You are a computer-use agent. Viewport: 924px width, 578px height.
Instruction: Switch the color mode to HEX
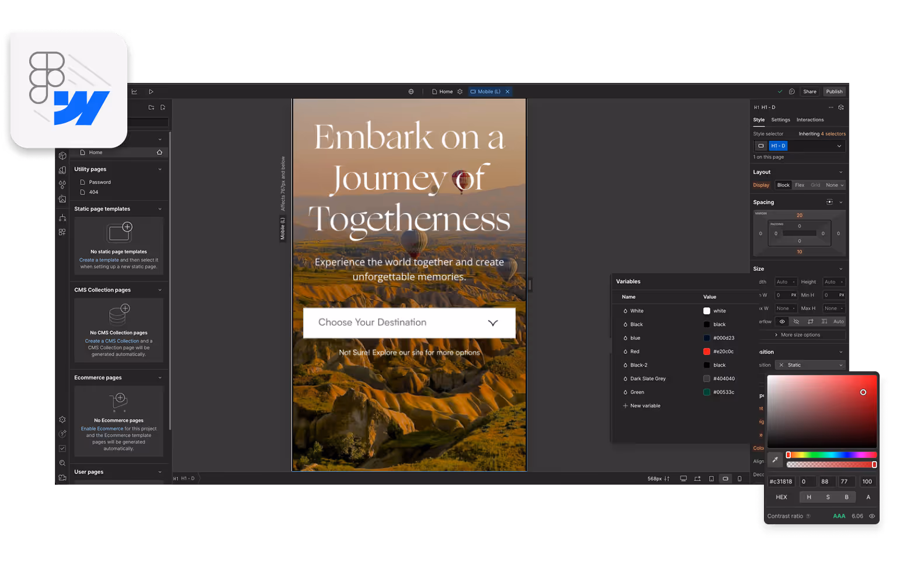pos(781,497)
